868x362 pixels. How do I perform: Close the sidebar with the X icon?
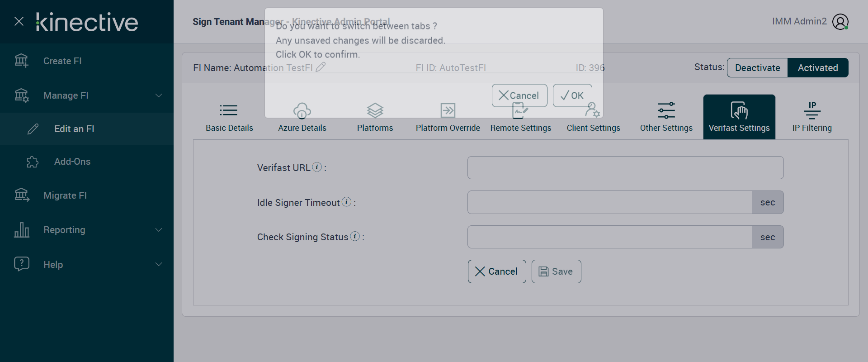coord(19,21)
